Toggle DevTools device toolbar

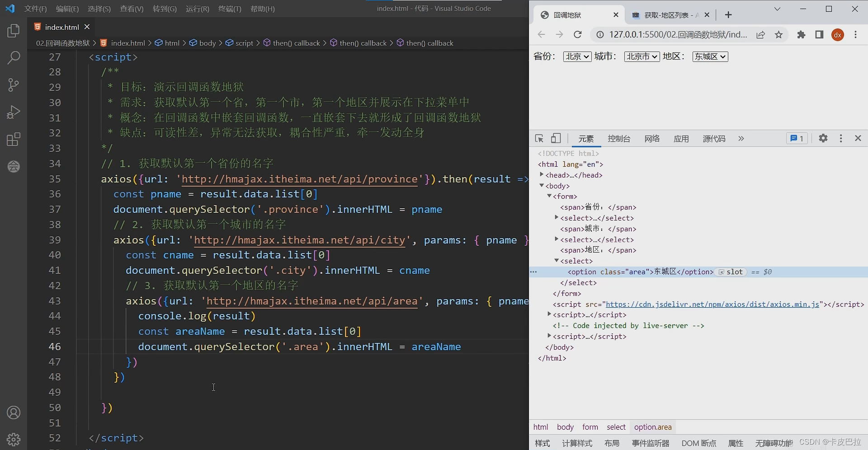tap(556, 139)
